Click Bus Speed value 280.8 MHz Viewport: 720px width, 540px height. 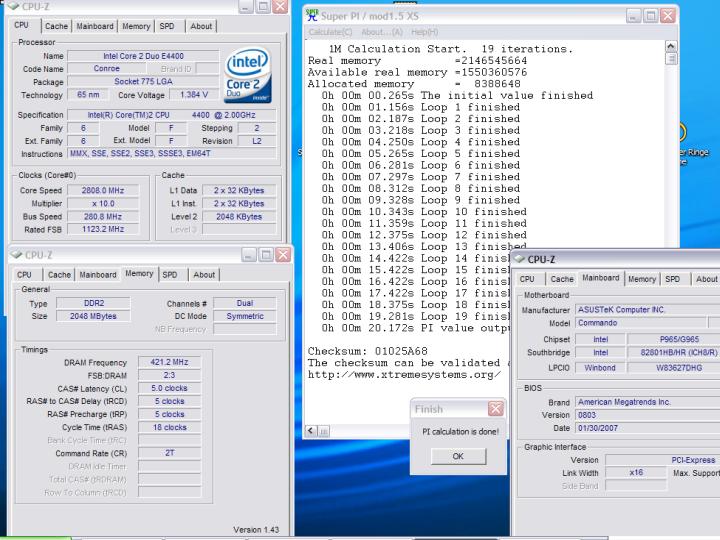103,216
